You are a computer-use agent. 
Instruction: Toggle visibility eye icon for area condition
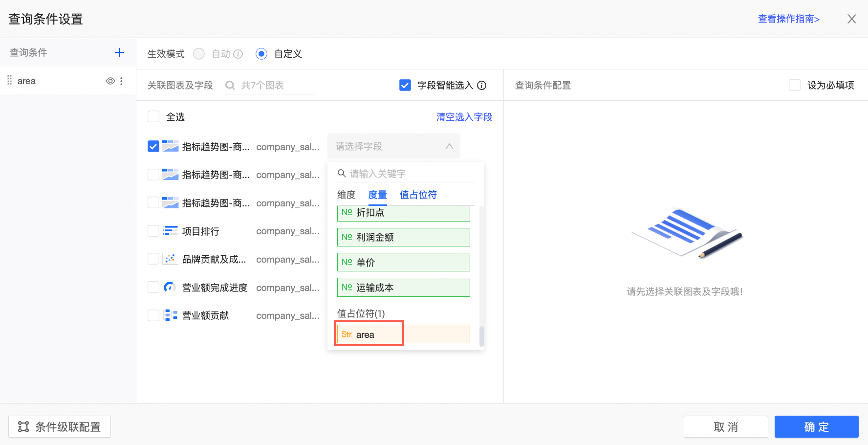[x=110, y=81]
